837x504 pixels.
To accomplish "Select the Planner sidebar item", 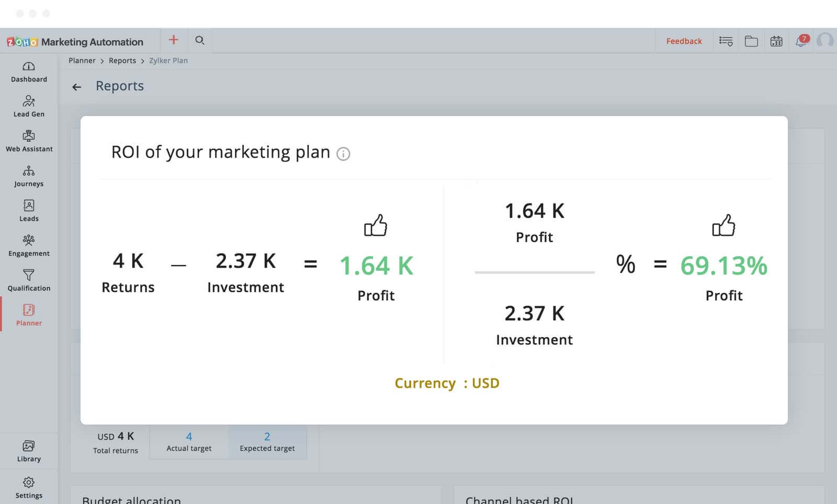I will point(29,316).
